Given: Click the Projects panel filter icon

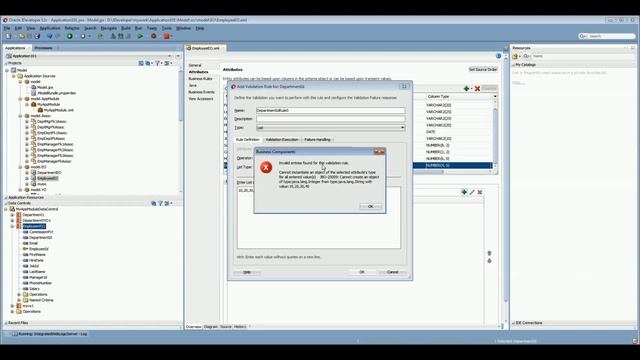Looking at the screenshot, I should (x=158, y=63).
